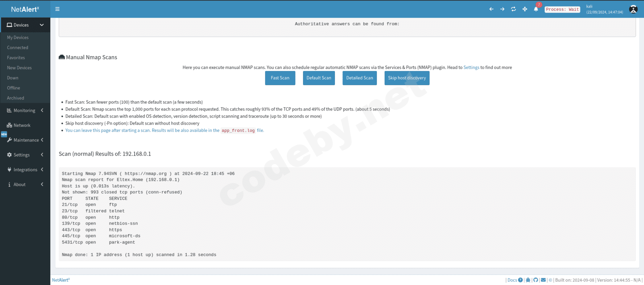
Task: Click the Network topology icon
Action: 9,125
